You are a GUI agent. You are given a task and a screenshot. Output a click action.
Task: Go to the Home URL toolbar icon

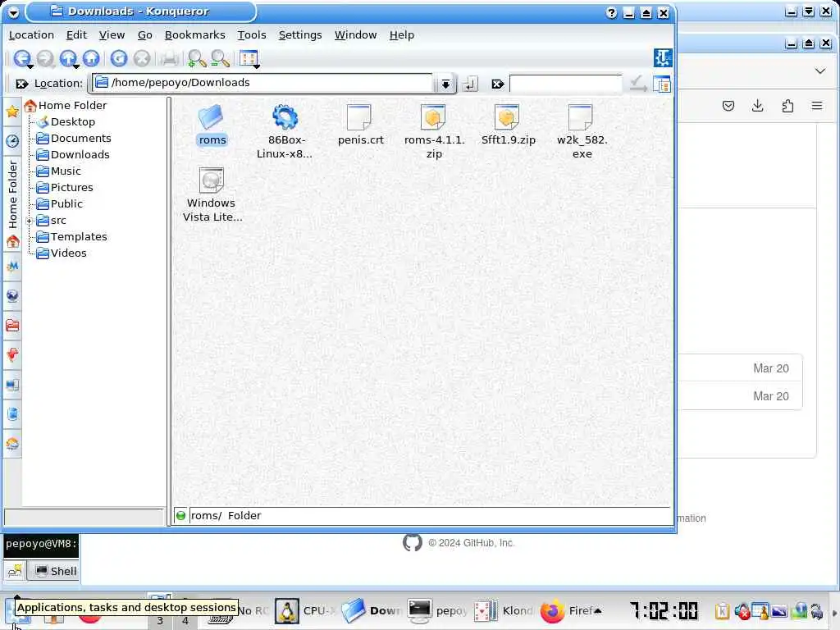point(91,58)
